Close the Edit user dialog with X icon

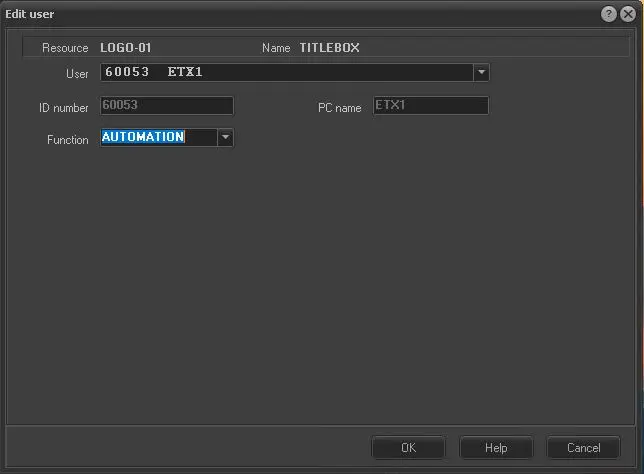coord(627,14)
